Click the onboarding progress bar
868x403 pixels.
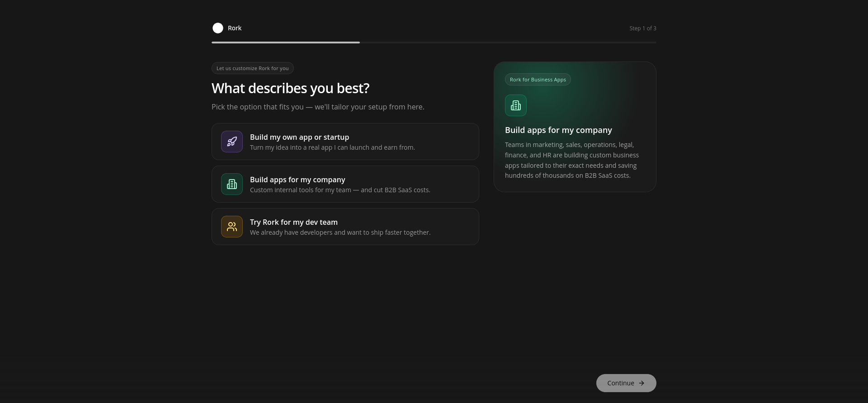pos(434,43)
